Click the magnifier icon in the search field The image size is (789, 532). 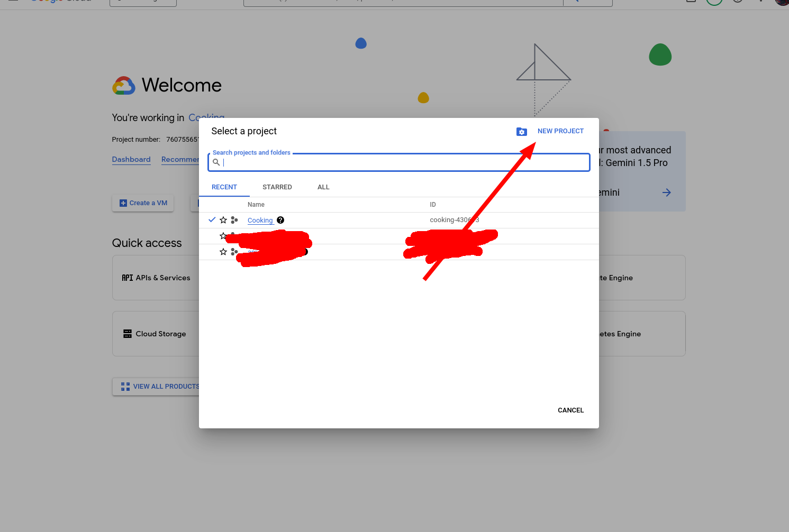pyautogui.click(x=216, y=162)
